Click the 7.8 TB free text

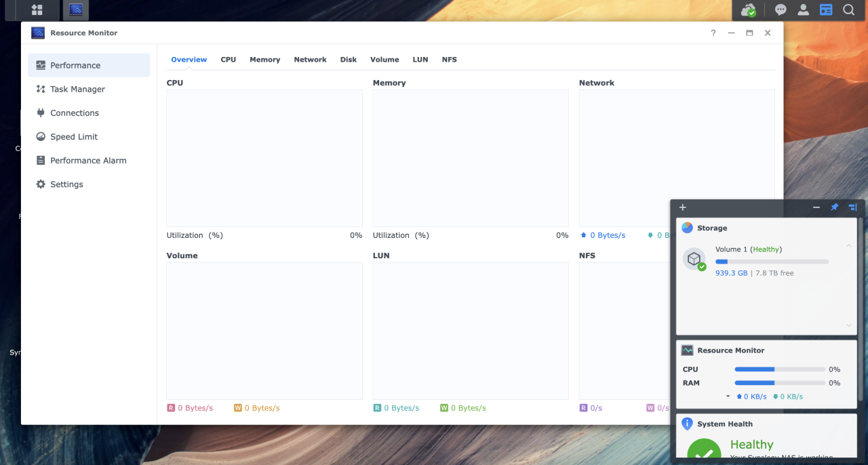774,273
